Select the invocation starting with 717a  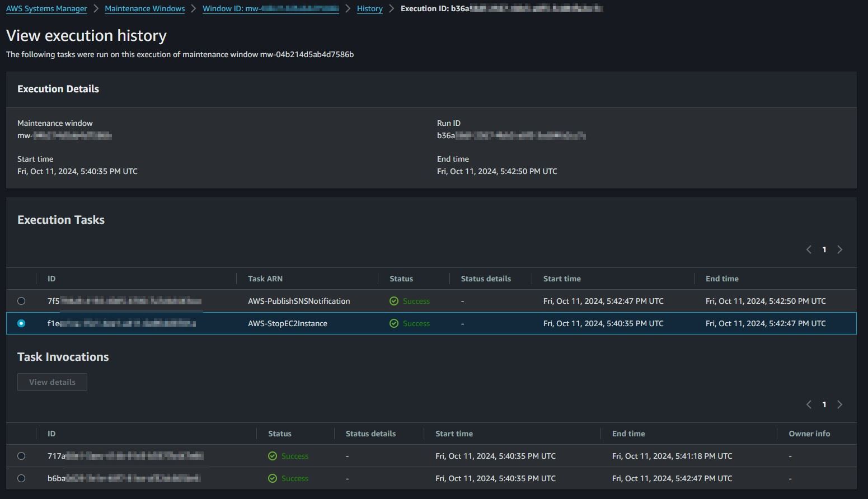click(21, 456)
